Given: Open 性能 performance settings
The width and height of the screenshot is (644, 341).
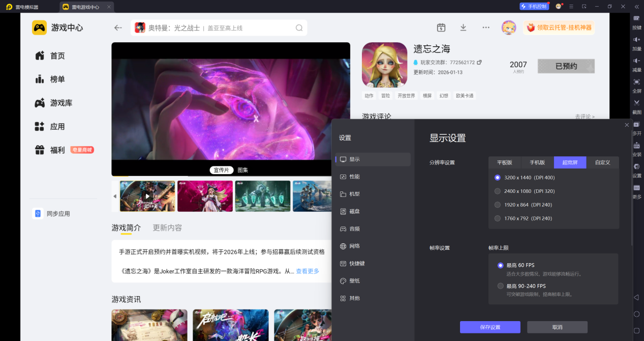Looking at the screenshot, I should (373, 177).
